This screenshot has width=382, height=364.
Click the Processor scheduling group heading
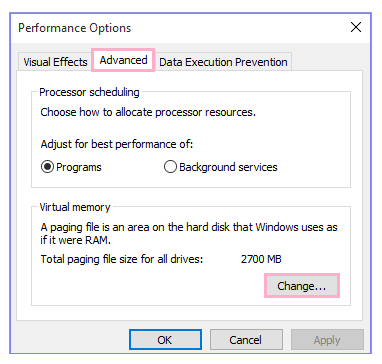tap(89, 92)
